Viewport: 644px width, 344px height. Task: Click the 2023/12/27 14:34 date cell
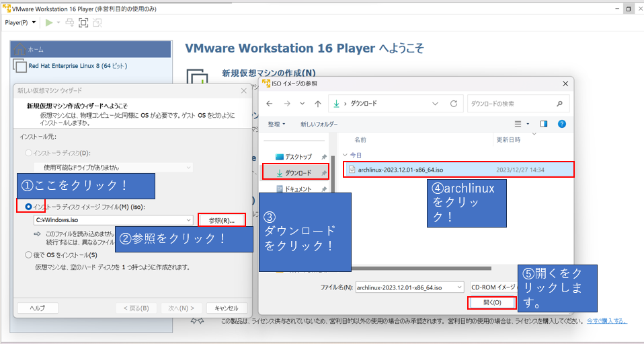520,170
